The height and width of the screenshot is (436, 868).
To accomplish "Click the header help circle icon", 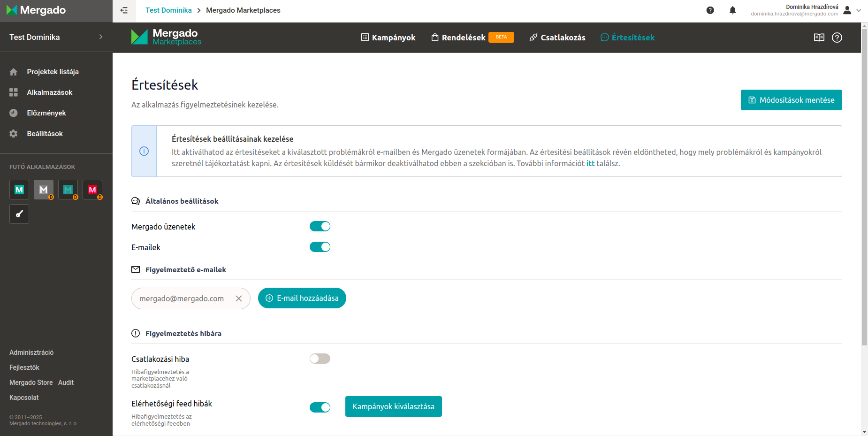I will (837, 38).
